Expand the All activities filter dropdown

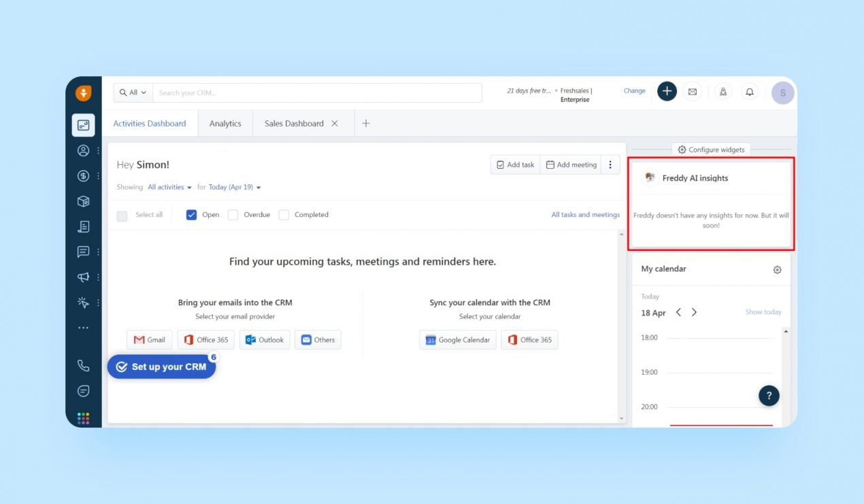tap(169, 187)
